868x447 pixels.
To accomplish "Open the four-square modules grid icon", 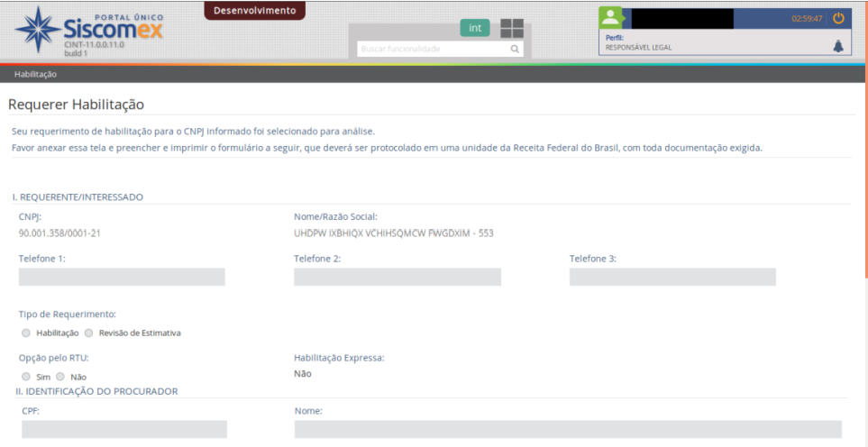I will [x=512, y=28].
